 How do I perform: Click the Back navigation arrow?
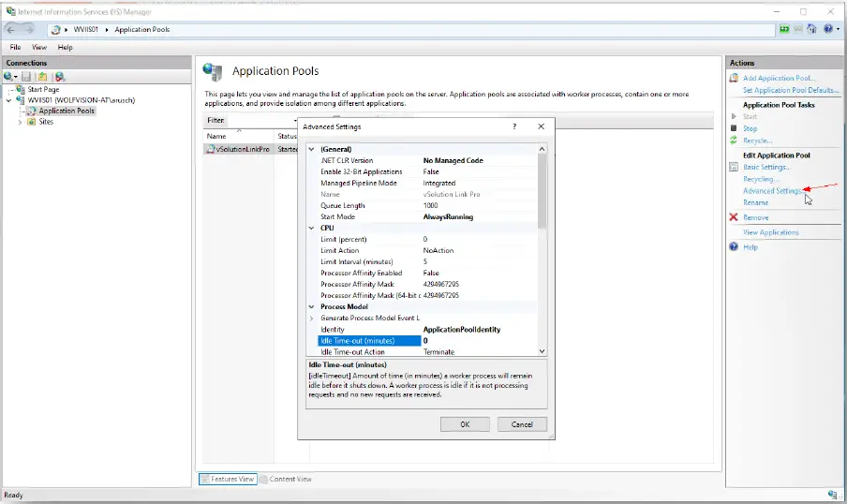click(x=12, y=30)
